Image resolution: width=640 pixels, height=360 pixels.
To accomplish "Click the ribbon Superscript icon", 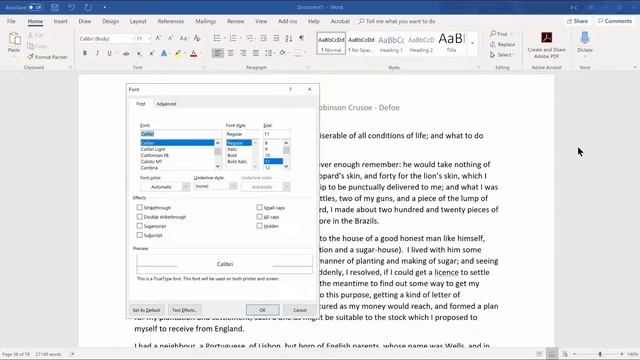I will 151,53.
